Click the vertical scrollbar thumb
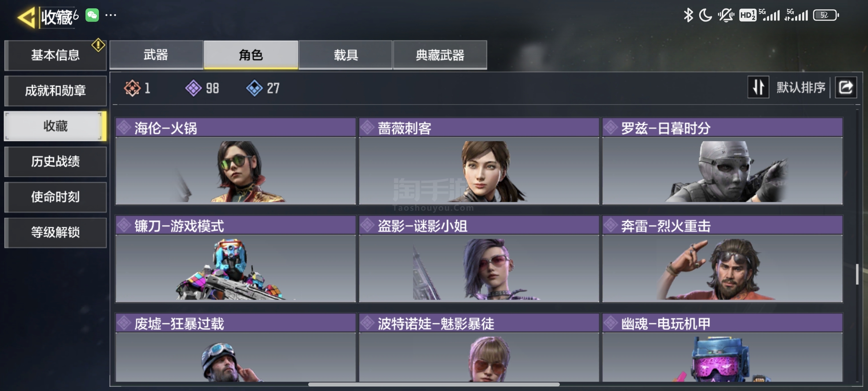This screenshot has width=868, height=391. (x=857, y=274)
